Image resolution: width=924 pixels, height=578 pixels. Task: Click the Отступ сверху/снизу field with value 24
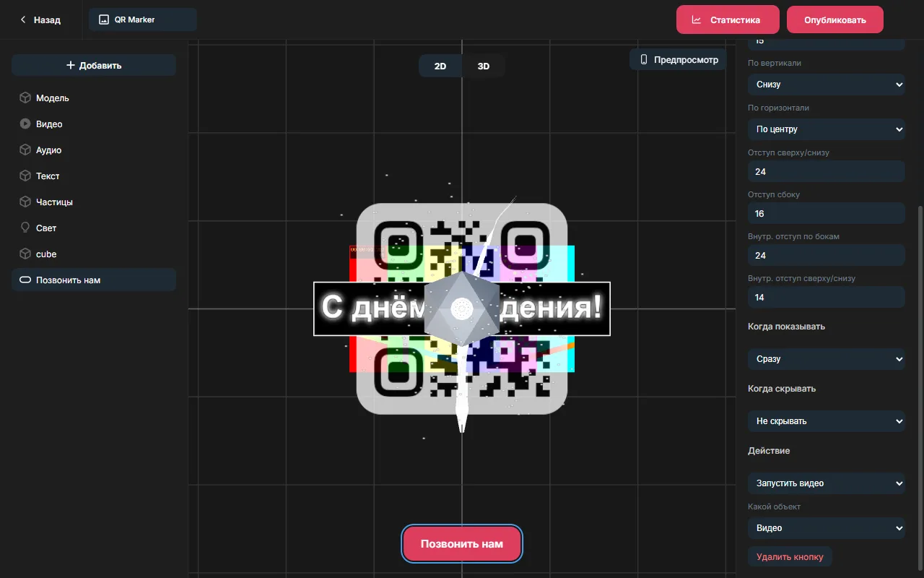click(x=827, y=171)
